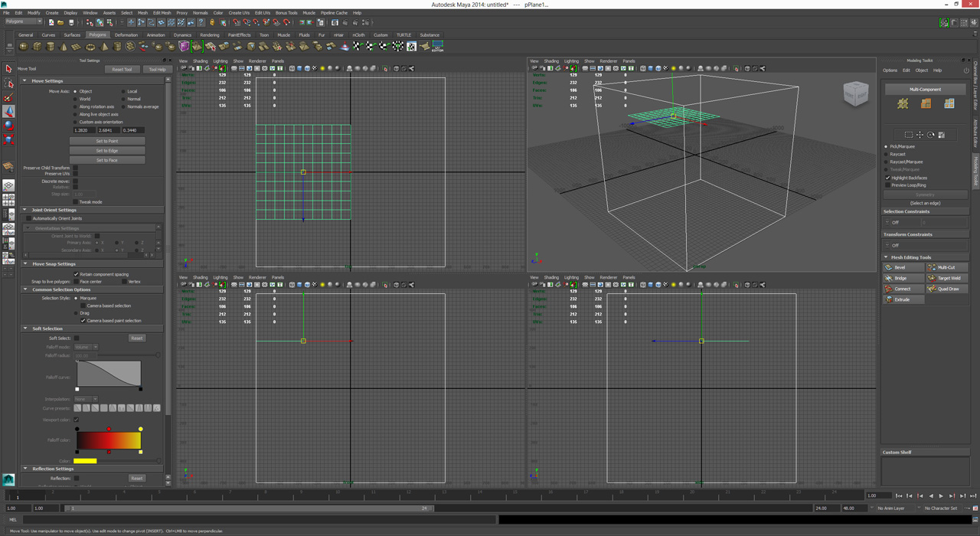Toggle Highlight Backfaces option

pos(887,178)
